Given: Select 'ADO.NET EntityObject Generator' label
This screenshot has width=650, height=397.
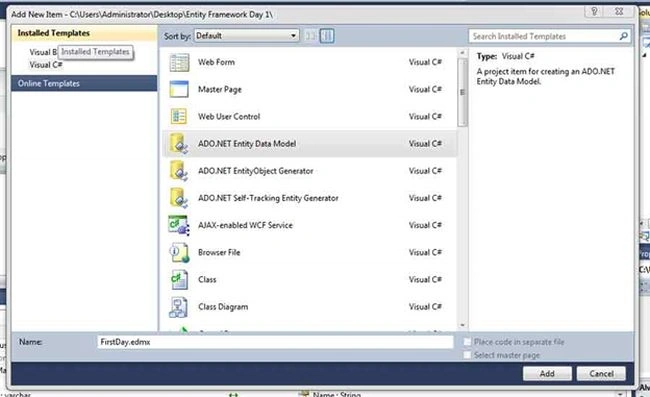Looking at the screenshot, I should click(x=255, y=171).
